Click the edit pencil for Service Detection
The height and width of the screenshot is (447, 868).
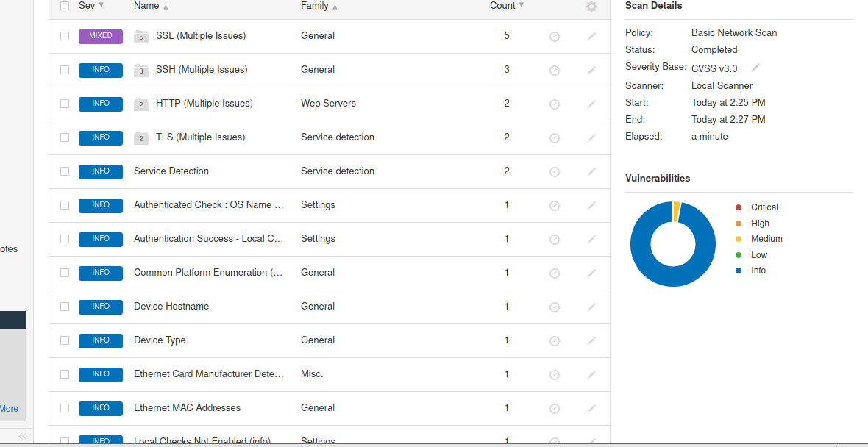coord(591,171)
